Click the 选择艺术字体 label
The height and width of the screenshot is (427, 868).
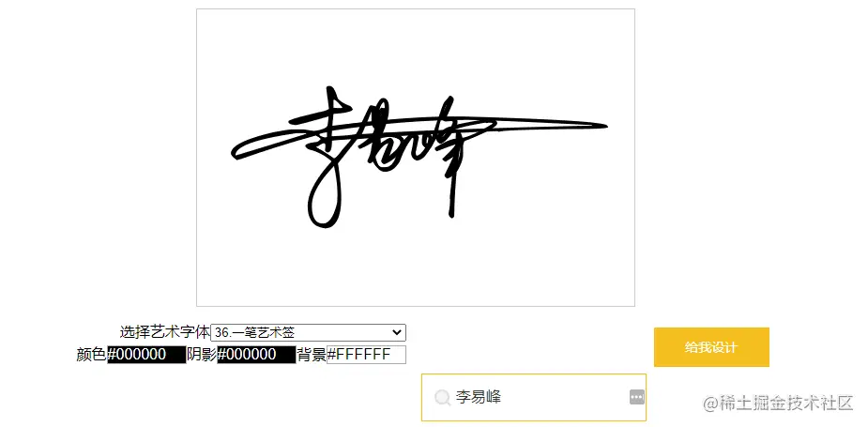165,332
